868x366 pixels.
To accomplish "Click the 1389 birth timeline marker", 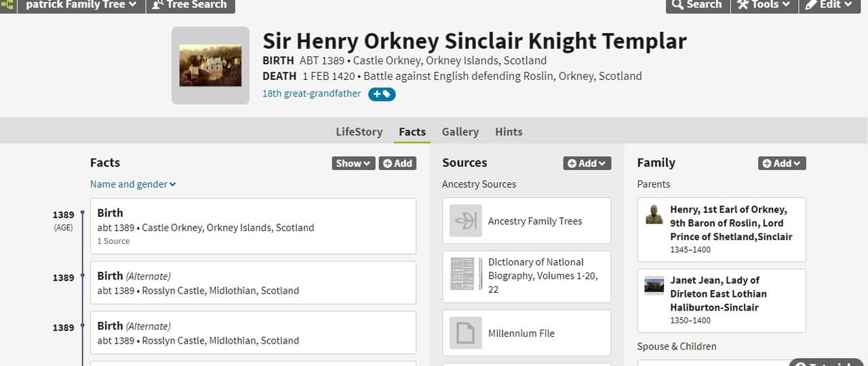I will pos(83,213).
